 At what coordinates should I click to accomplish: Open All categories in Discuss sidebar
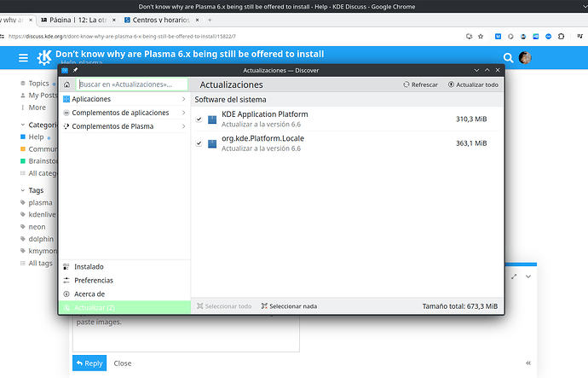(38, 173)
